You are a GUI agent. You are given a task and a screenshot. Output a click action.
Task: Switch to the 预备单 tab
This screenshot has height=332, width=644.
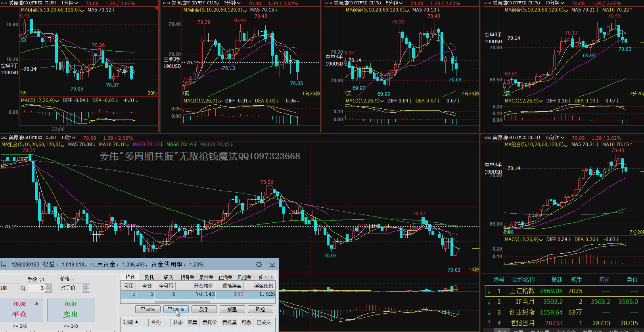click(x=187, y=277)
